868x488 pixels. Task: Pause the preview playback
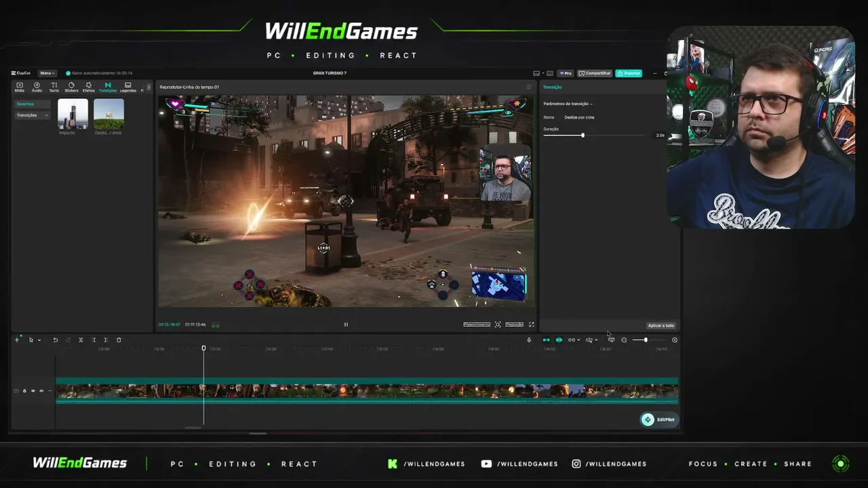(x=346, y=325)
